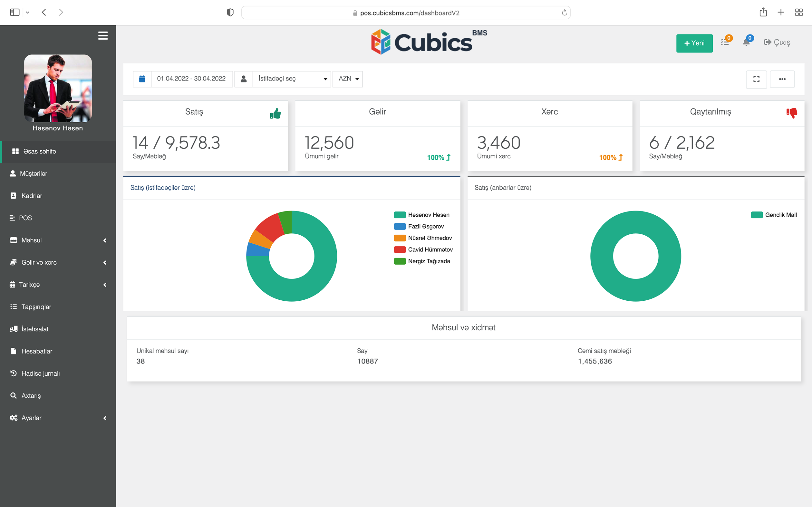Open the AZN currency dropdown

[347, 79]
